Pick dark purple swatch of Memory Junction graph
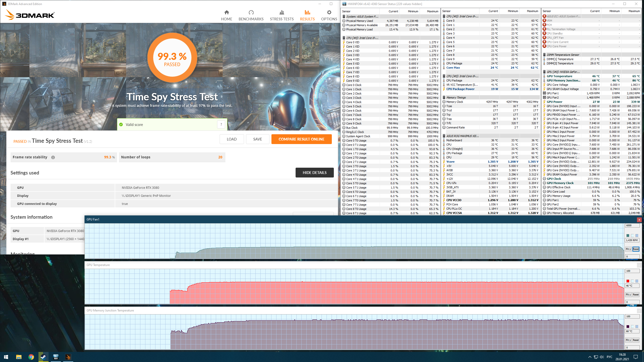 click(x=628, y=327)
